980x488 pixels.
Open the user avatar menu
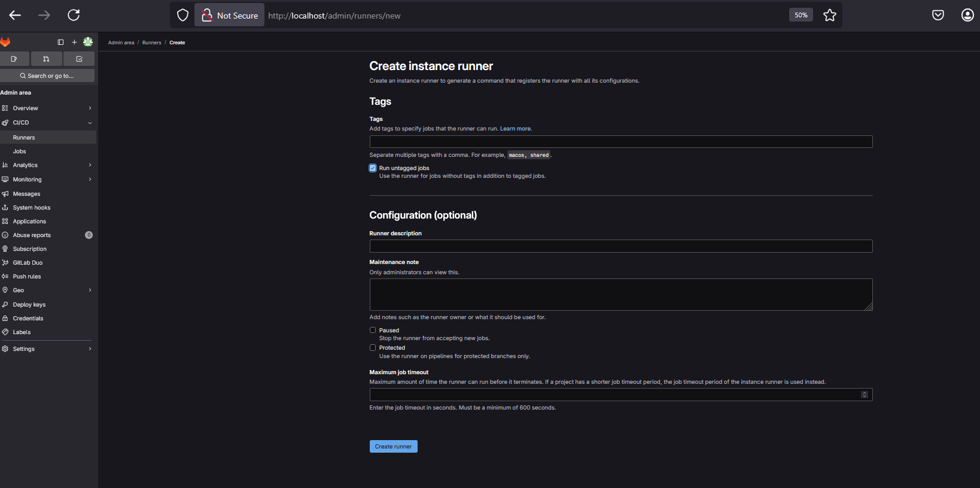[x=88, y=42]
